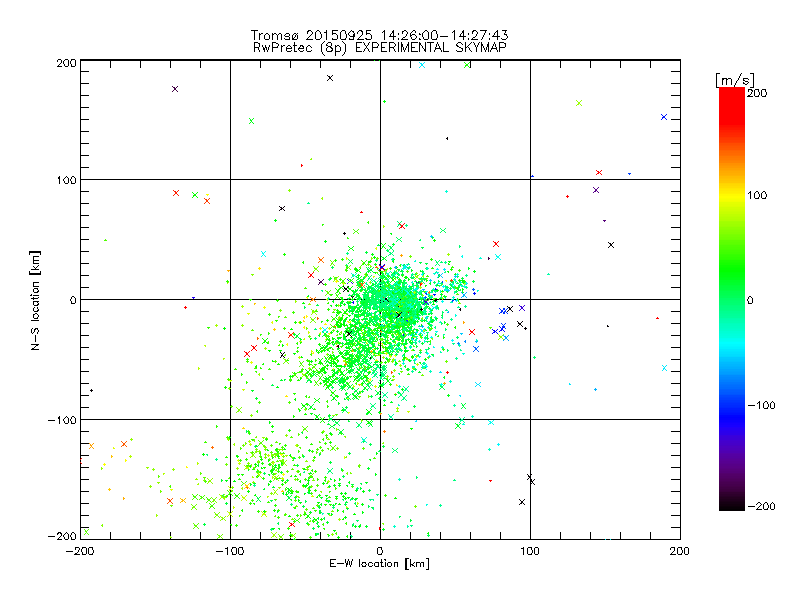This screenshot has width=800, height=600.
Task: Click the colorbar label '100' beside yellow
Action: pos(757,195)
